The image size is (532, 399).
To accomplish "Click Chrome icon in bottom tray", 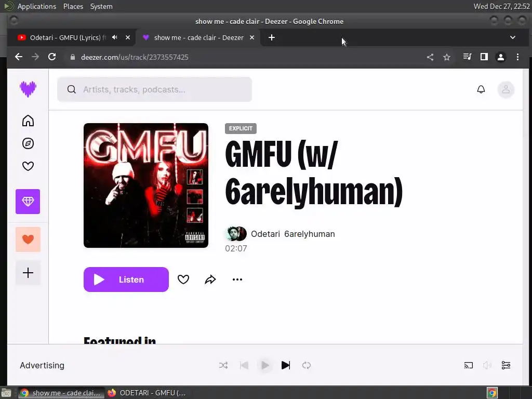I will (492, 393).
